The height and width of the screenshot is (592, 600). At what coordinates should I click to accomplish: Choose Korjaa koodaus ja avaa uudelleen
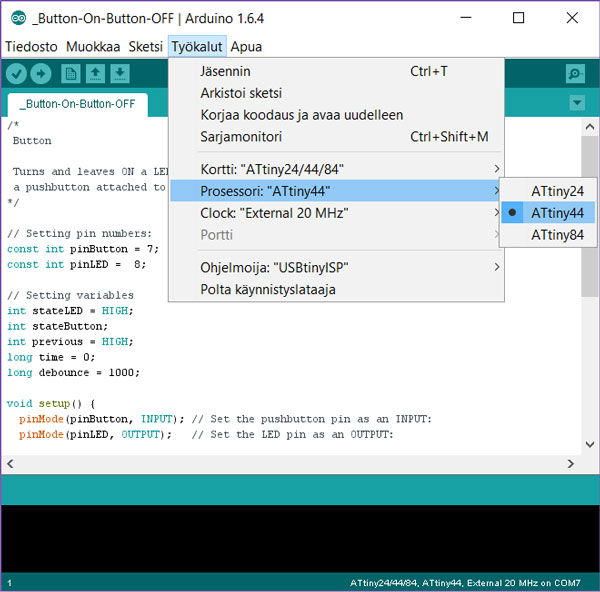tap(336, 115)
